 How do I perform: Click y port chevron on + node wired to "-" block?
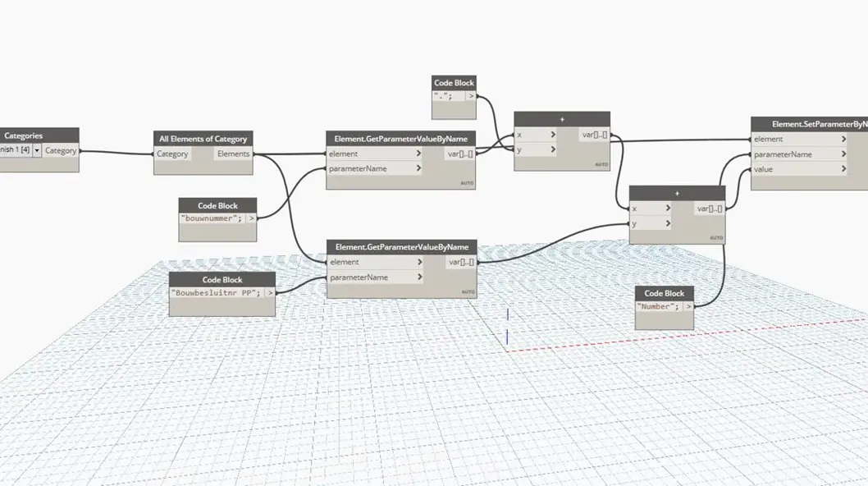click(x=552, y=149)
